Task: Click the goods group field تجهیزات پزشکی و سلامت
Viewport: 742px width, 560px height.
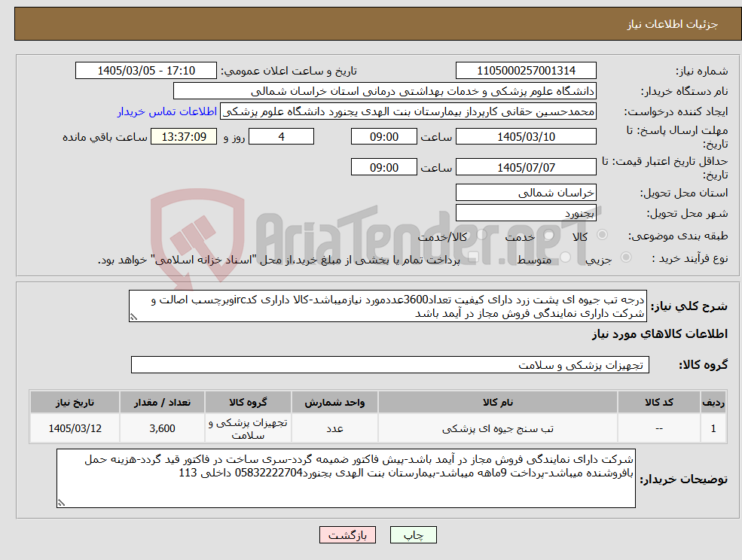Action: (390, 364)
